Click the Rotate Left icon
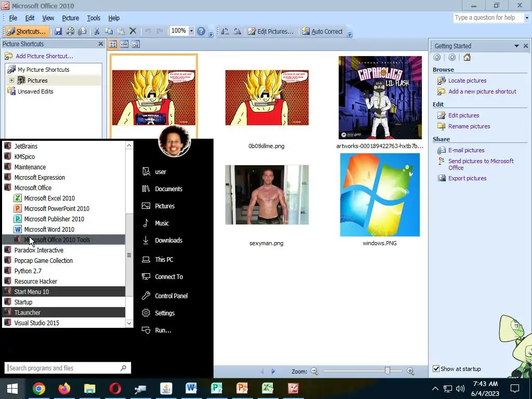Image resolution: width=532 pixels, height=399 pixels. coord(225,32)
